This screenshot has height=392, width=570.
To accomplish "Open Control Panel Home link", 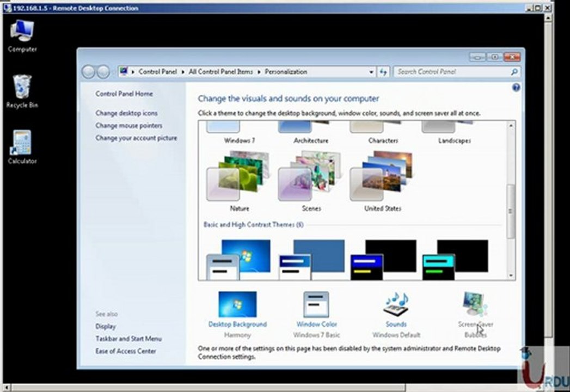I will pyautogui.click(x=124, y=94).
